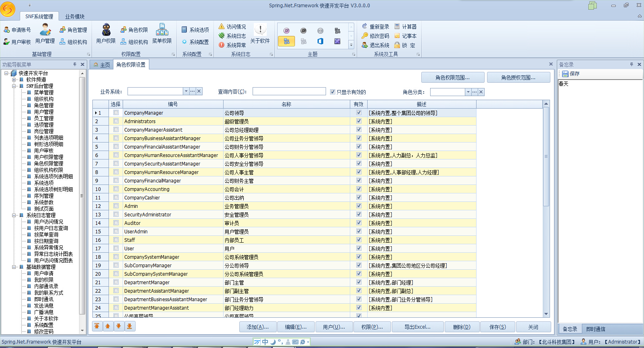Select 角色权限设置 document tab
644x348 pixels.
(131, 65)
